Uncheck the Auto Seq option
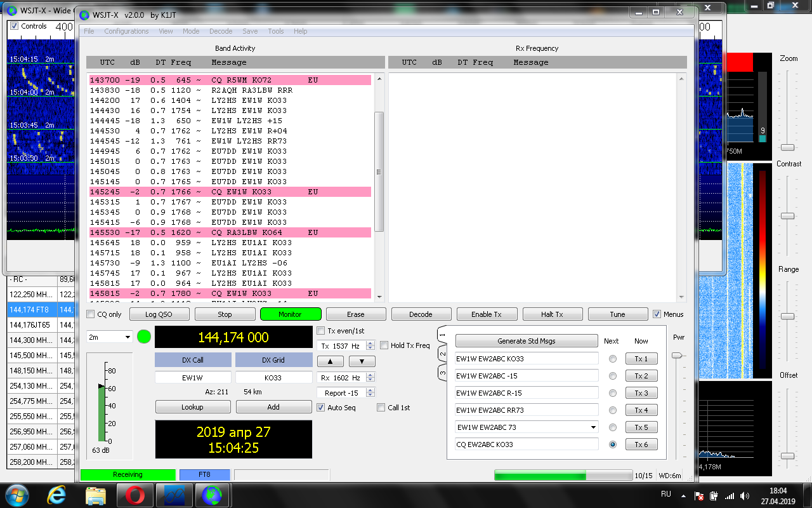This screenshot has width=812, height=508. (321, 408)
